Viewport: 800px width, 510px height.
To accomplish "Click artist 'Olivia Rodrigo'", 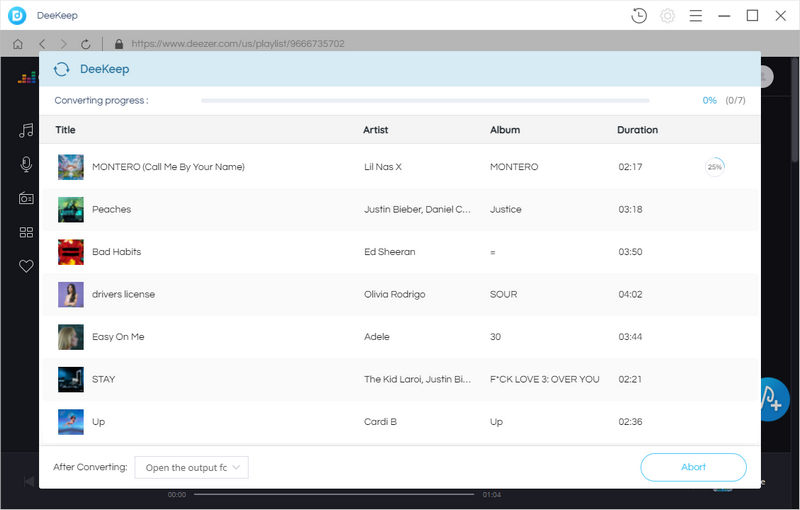I will pos(394,294).
